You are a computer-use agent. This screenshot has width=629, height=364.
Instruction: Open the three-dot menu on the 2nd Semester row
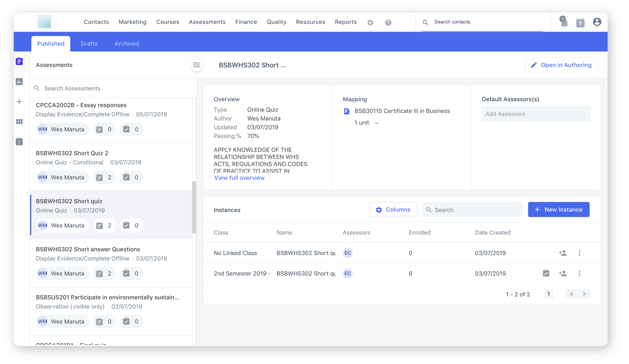580,273
